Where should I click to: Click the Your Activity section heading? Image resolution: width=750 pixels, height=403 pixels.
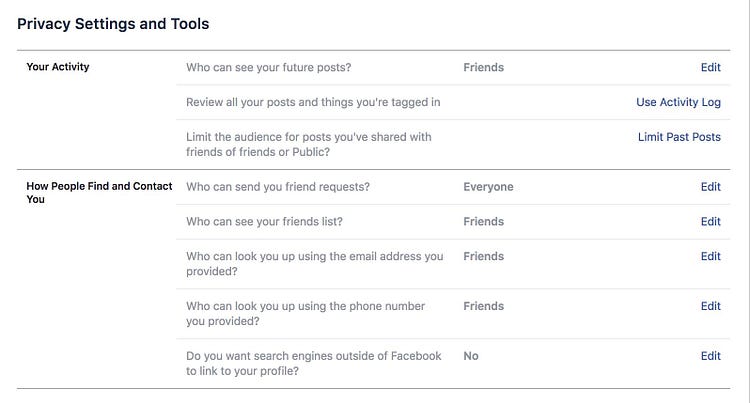pos(57,67)
